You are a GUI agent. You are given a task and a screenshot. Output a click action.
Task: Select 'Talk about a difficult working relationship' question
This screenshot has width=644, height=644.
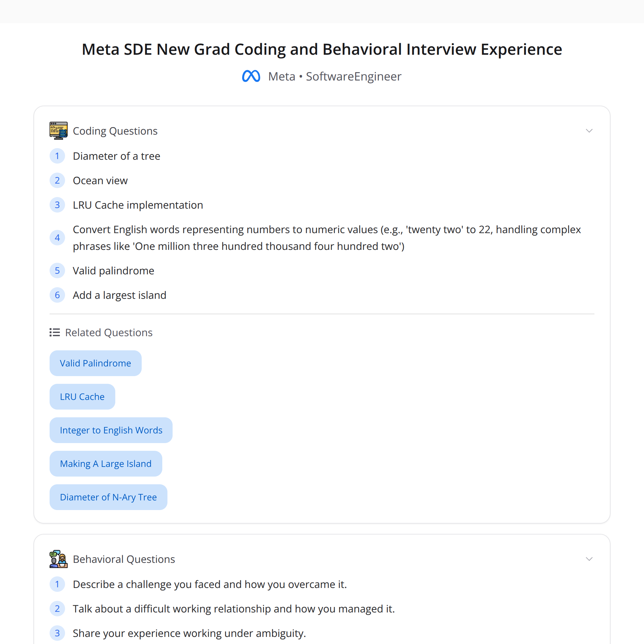tap(234, 609)
